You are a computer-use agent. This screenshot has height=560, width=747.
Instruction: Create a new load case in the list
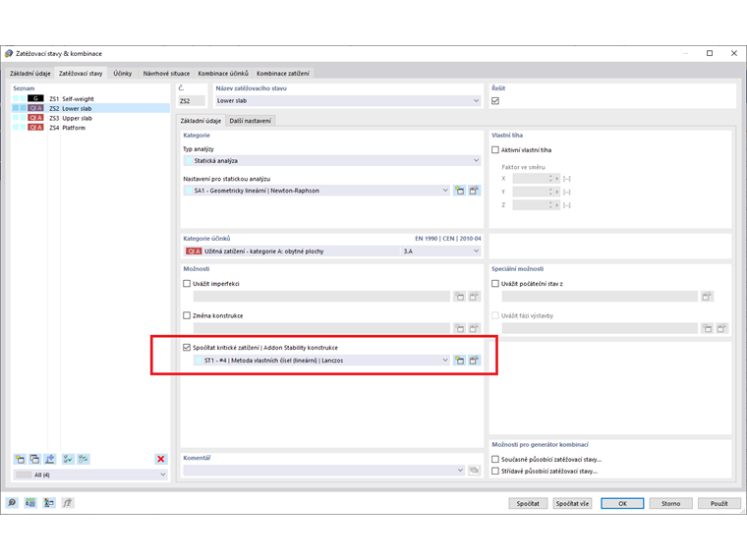coord(20,459)
